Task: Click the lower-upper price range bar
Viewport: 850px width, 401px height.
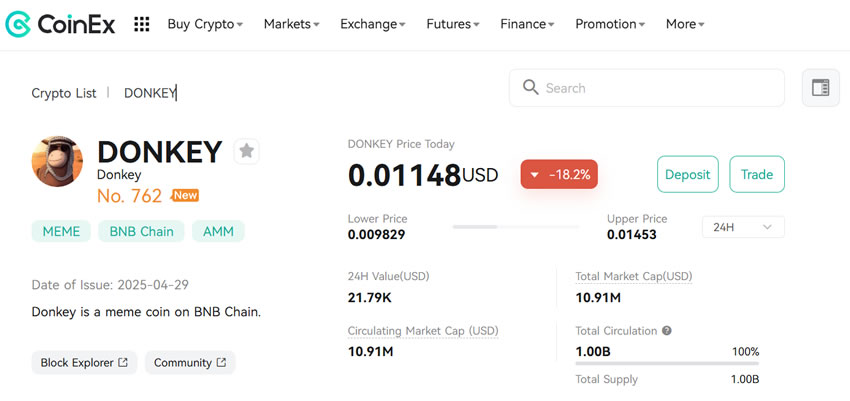Action: [515, 227]
